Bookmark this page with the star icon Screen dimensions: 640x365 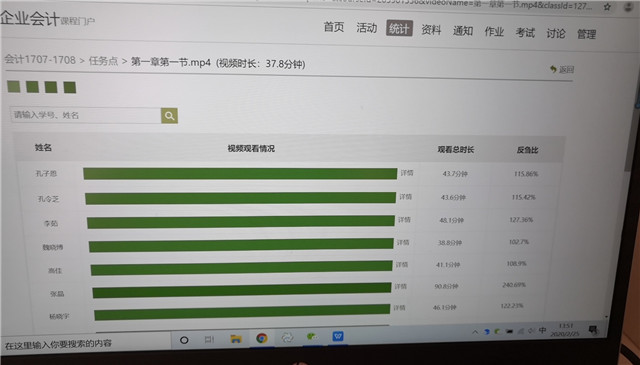pyautogui.click(x=607, y=7)
